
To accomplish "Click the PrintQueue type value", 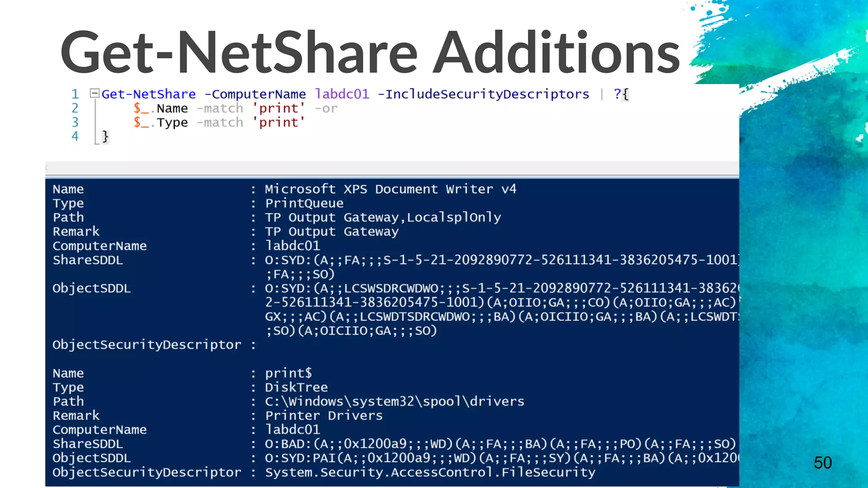I will [304, 203].
